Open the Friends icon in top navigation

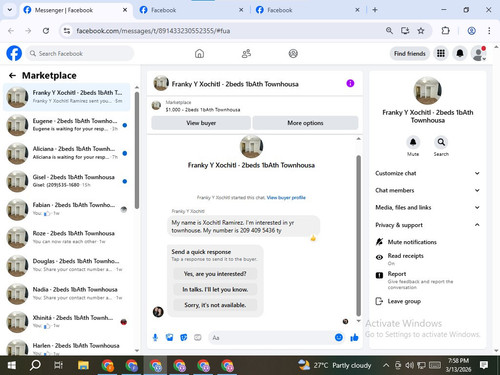click(246, 53)
